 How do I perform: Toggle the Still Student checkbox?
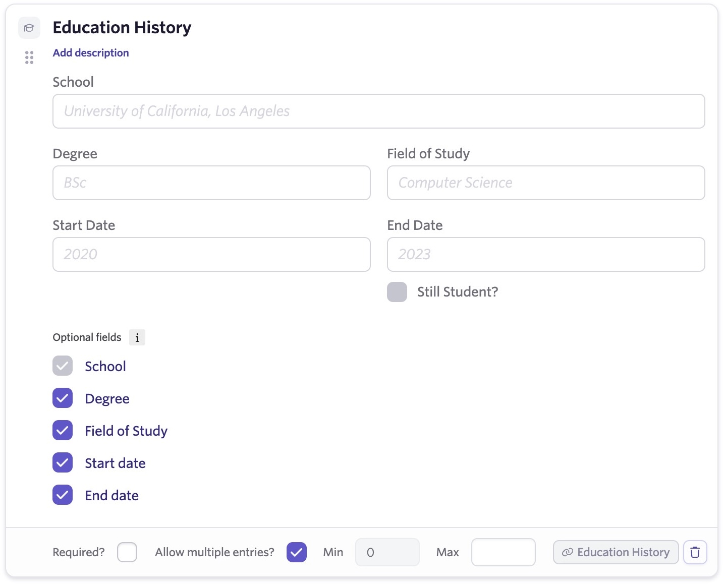pyautogui.click(x=397, y=292)
